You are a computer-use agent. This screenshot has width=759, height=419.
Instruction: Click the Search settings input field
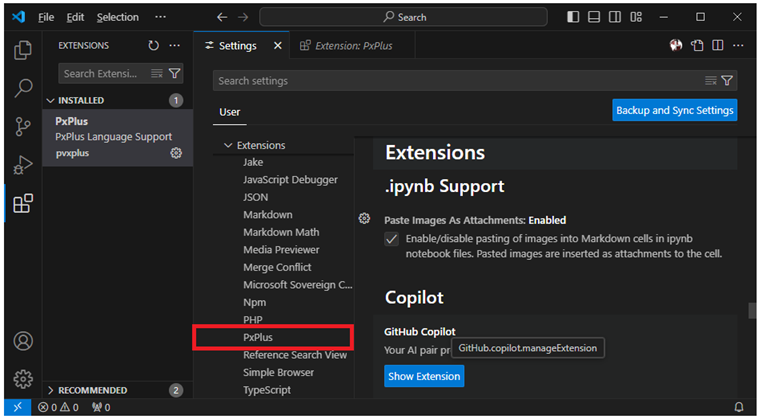458,81
